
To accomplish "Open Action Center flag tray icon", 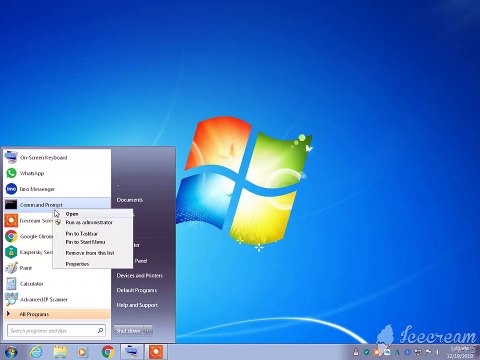I will [x=428, y=352].
